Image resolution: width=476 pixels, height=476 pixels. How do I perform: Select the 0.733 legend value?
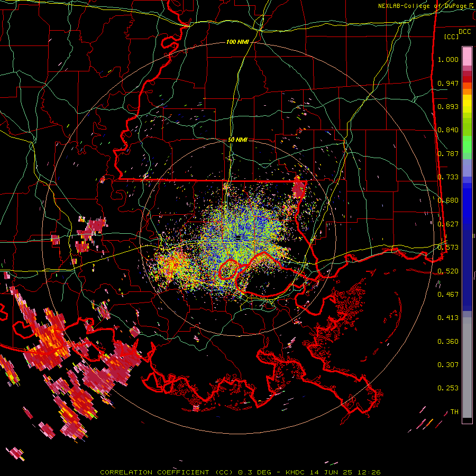point(448,177)
